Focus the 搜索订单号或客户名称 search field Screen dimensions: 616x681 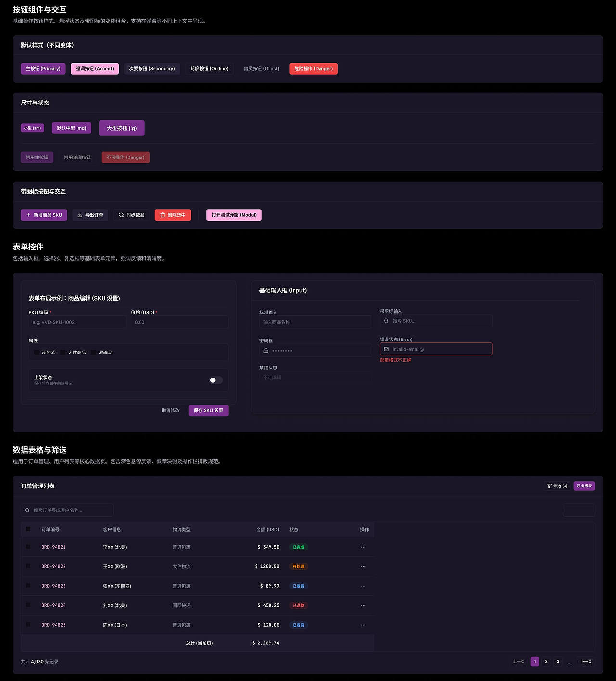coord(67,510)
